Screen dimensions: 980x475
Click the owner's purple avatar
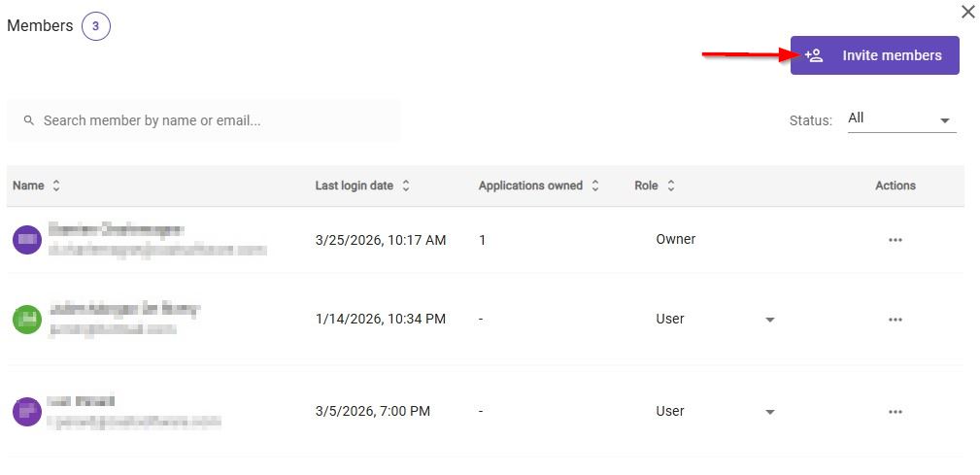click(27, 239)
